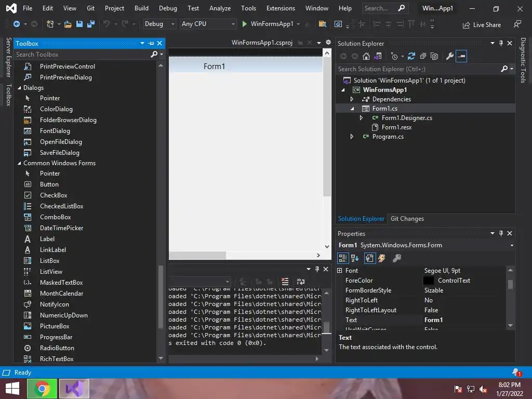Image resolution: width=532 pixels, height=399 pixels.
Task: Click the designer settings gear icon
Action: [x=328, y=43]
